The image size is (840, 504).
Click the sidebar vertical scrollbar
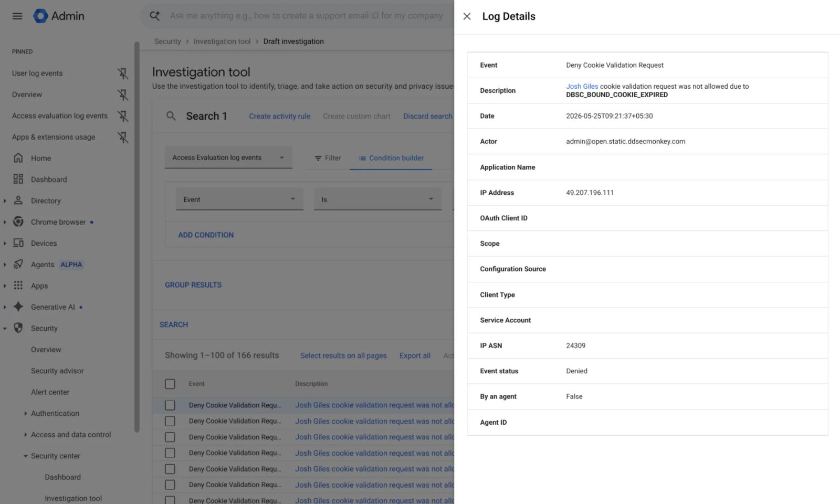pos(137,236)
